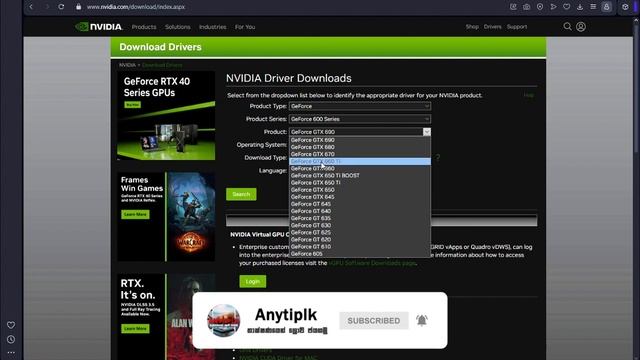Image resolution: width=640 pixels, height=360 pixels.
Task: Select GeForce GTX 650 Ti BOOST option
Action: click(x=360, y=176)
